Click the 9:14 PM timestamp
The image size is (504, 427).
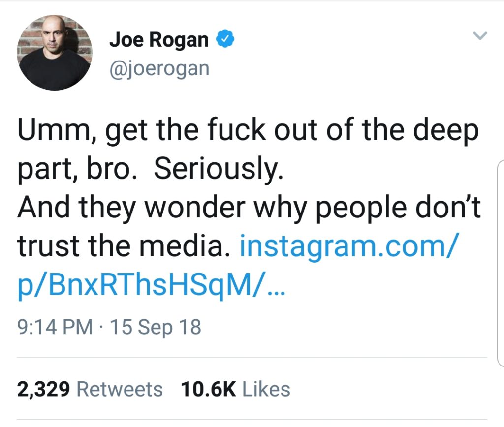pyautogui.click(x=55, y=327)
